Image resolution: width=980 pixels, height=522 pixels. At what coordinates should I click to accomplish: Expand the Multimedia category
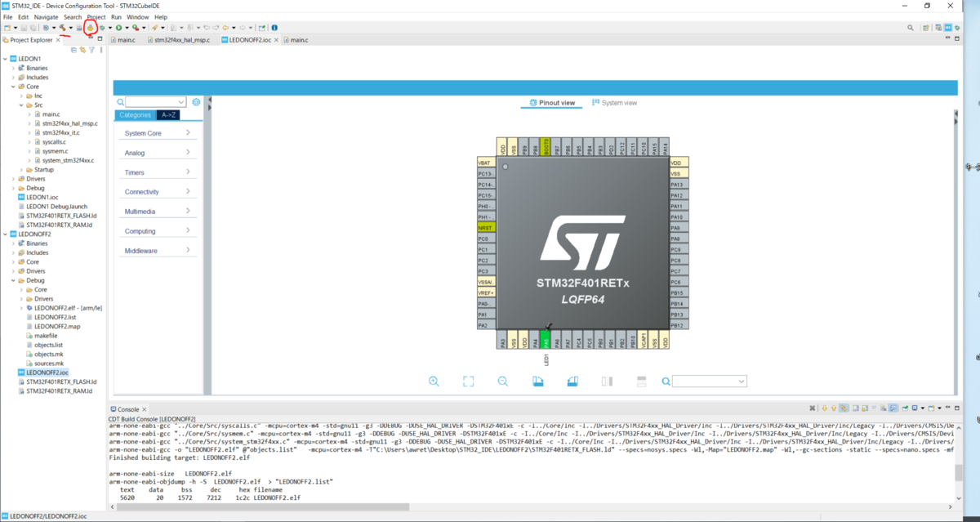point(157,212)
